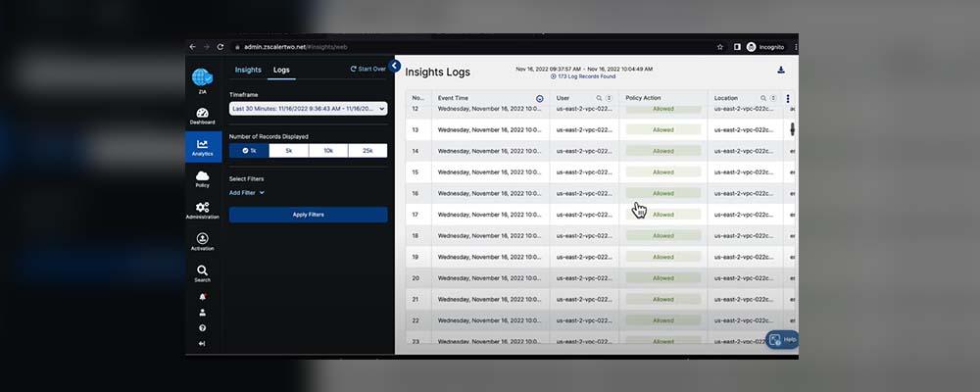Click the Apply Filters button
980x392 pixels.
pos(308,215)
